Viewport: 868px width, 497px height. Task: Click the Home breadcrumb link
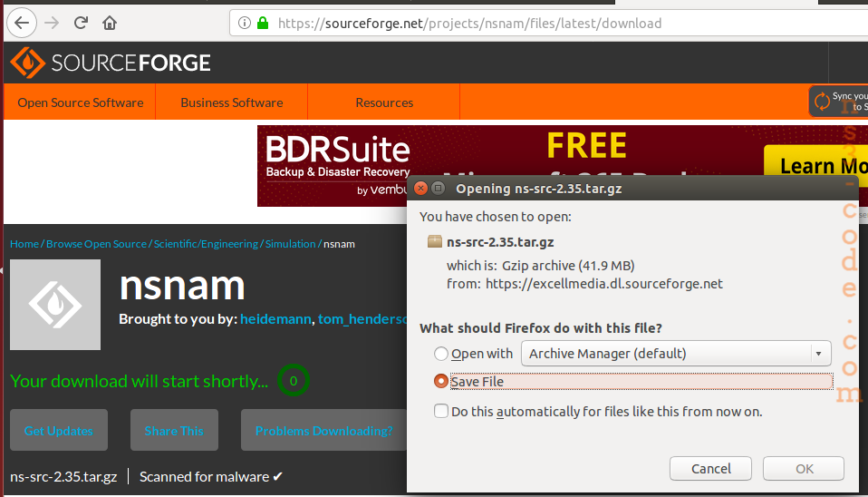click(x=24, y=244)
